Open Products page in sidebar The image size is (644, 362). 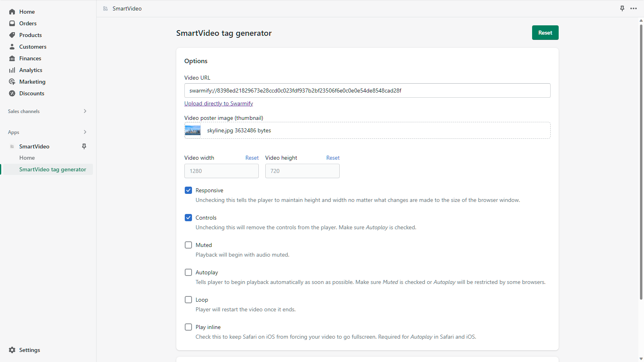pos(31,35)
